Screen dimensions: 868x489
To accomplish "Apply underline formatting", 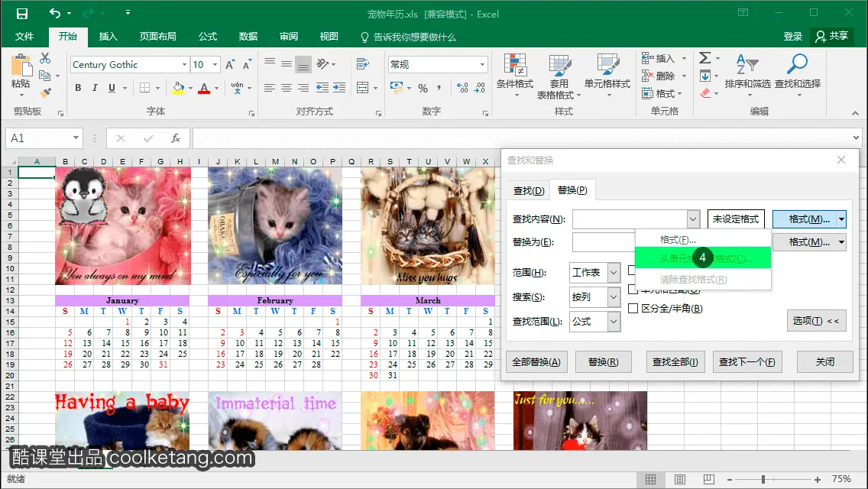I will click(x=112, y=88).
